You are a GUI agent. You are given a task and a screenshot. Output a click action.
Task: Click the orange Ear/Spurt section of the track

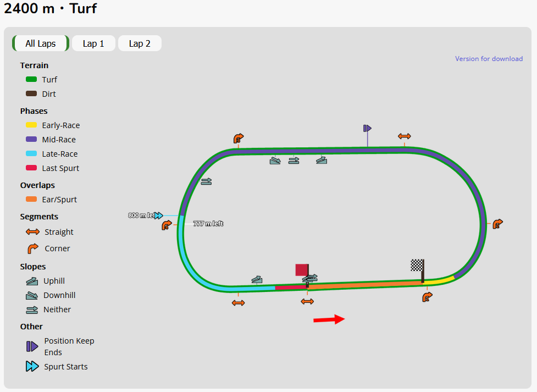tap(365, 284)
